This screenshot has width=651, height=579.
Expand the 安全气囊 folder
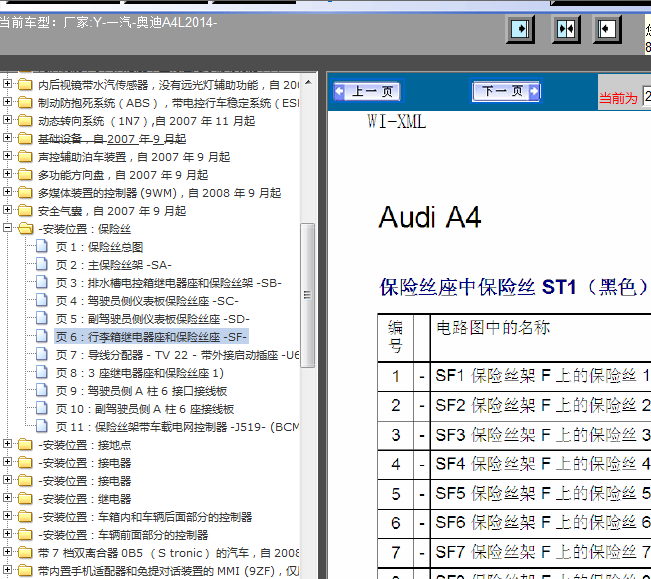pyautogui.click(x=7, y=210)
